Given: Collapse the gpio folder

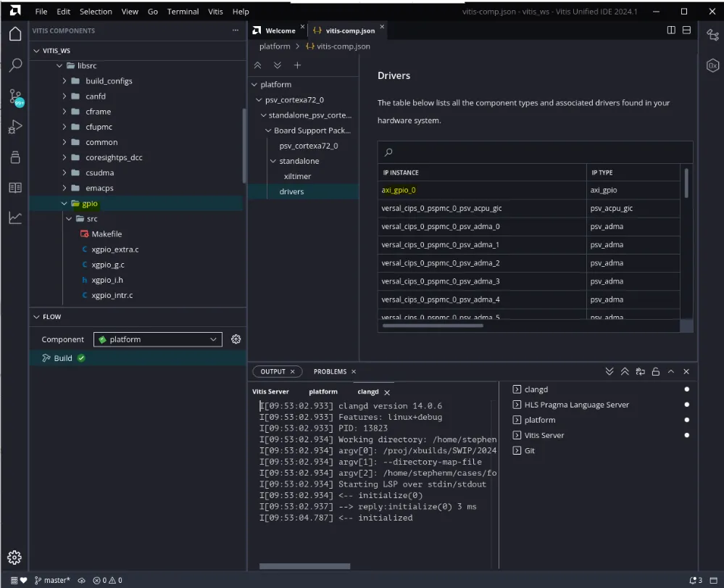Looking at the screenshot, I should [89, 204].
